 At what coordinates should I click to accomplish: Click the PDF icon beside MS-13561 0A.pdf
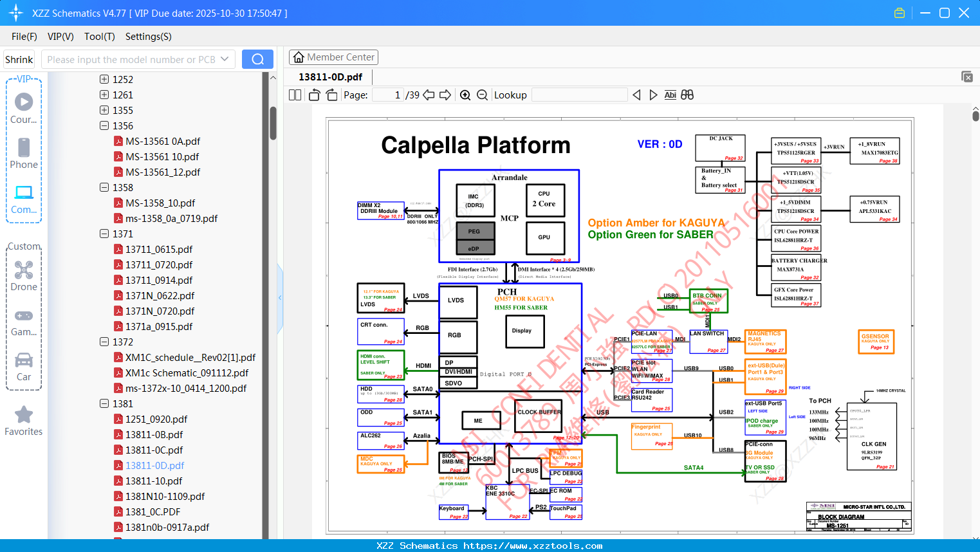pos(118,141)
